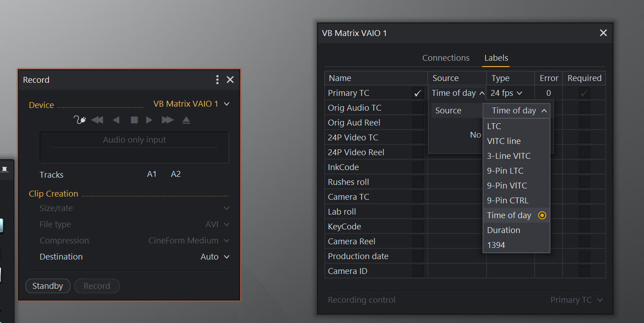Click the Audio only input preview field
Viewport: 644px width, 323px height.
(134, 147)
